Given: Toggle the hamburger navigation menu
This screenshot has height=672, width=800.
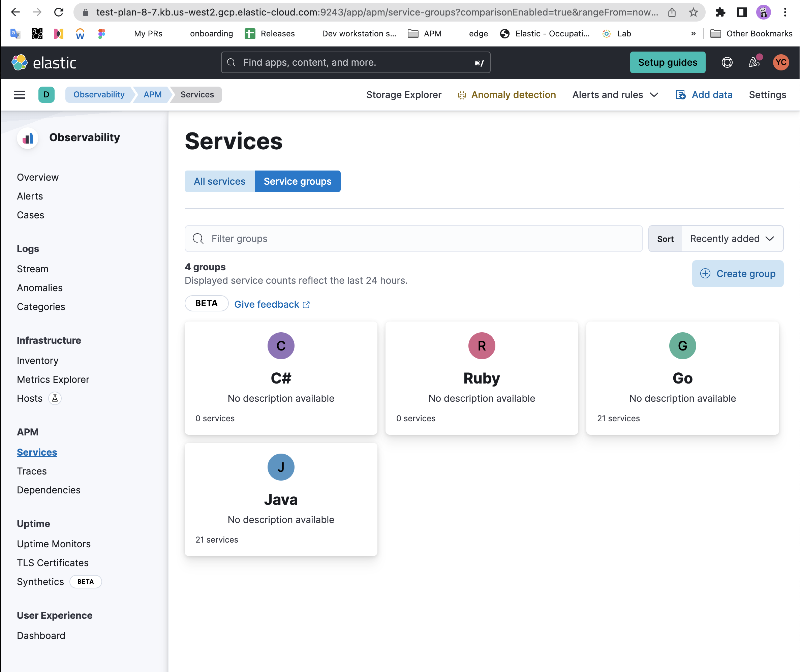Looking at the screenshot, I should (x=20, y=94).
